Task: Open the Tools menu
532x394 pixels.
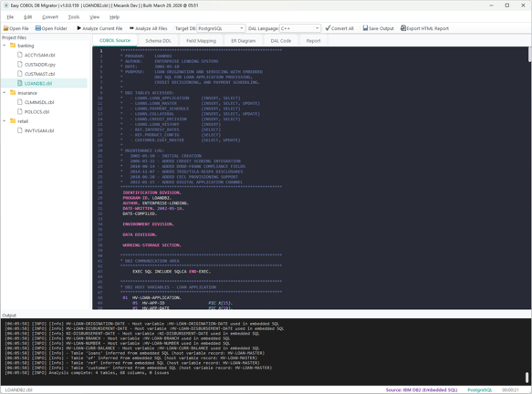Action: tap(74, 17)
